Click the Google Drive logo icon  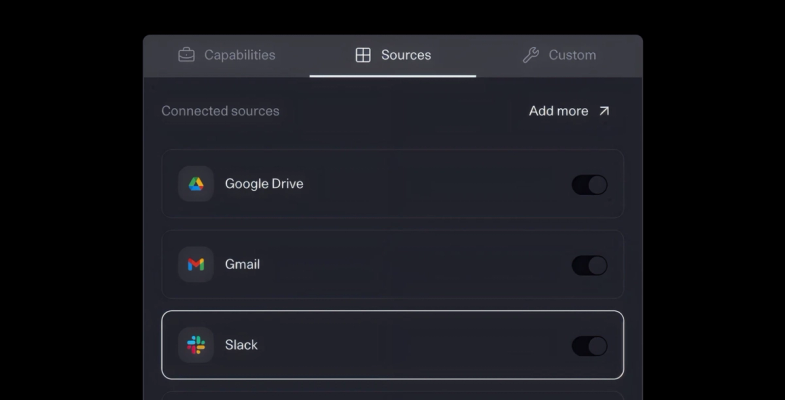196,184
